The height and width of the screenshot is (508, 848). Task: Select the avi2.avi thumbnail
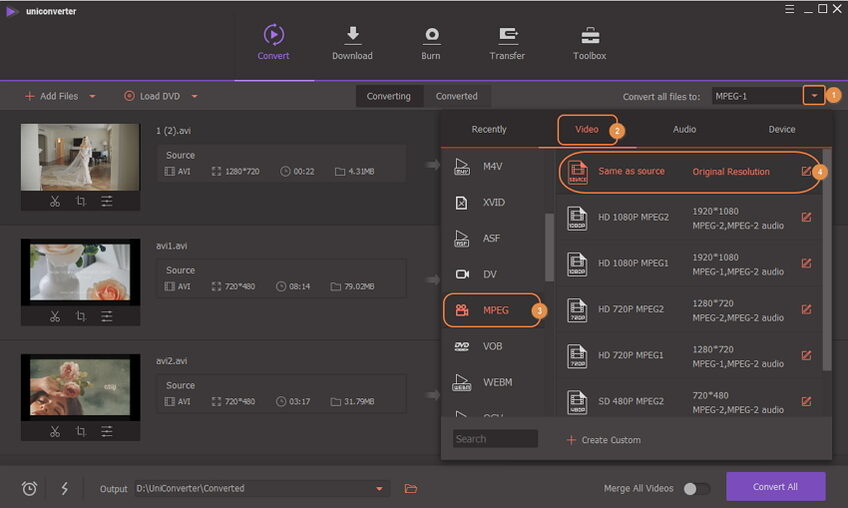[x=80, y=387]
